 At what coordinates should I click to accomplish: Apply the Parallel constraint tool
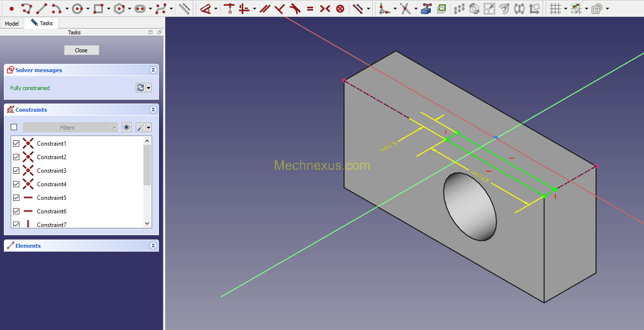pos(265,8)
